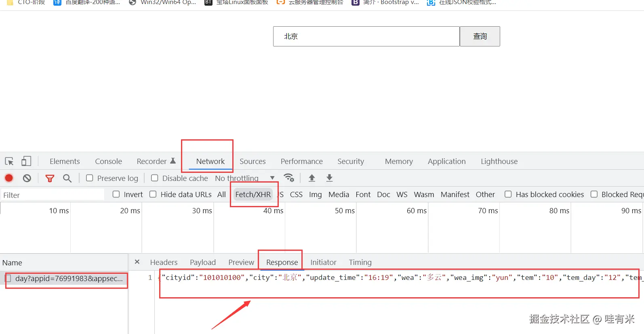Screen dimensions: 644x334
Task: Clear the network log icon
Action: pyautogui.click(x=27, y=178)
